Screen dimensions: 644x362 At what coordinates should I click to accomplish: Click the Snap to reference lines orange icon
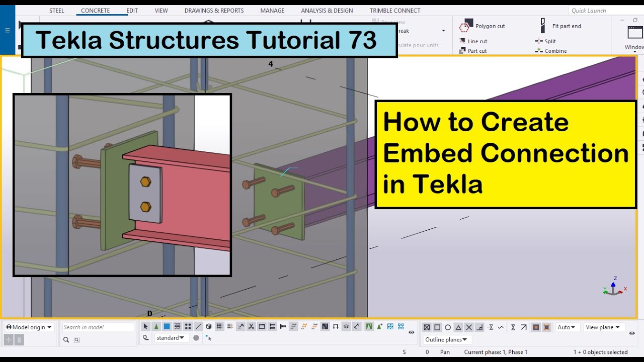(536, 327)
